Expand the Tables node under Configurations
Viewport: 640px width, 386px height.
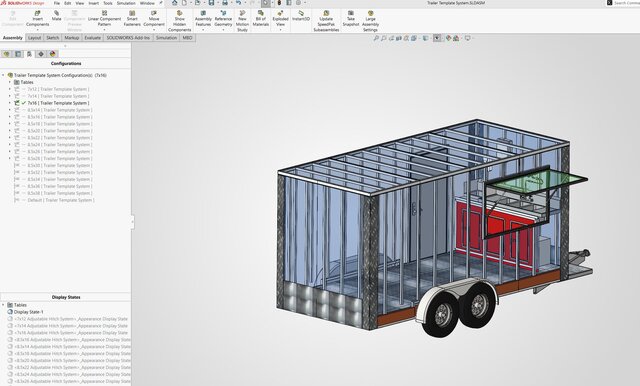10,82
